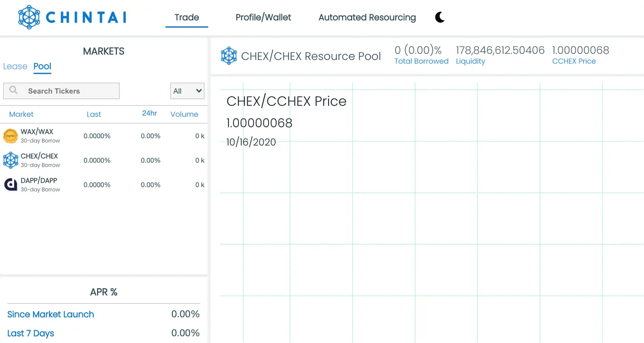Click the CHINTAI wordmark text
The width and height of the screenshot is (644, 343).
pos(86,18)
